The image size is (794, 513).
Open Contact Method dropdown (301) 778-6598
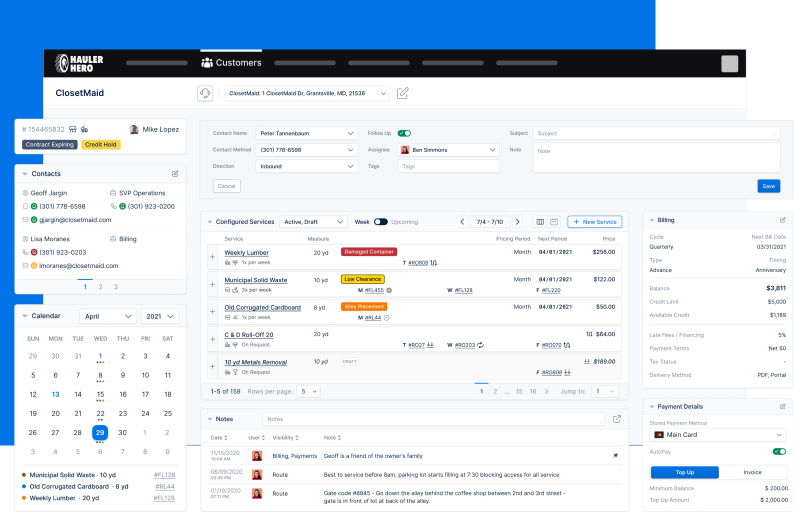point(306,150)
